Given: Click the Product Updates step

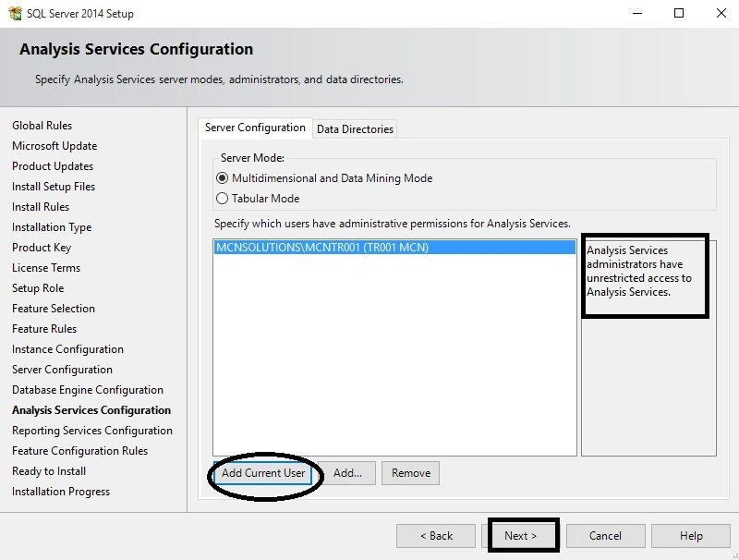Looking at the screenshot, I should pos(53,166).
